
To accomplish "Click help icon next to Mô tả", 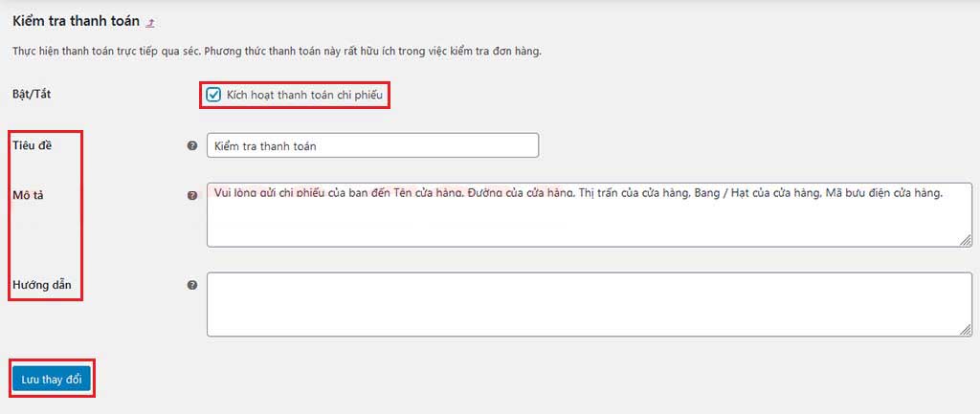I will tap(191, 195).
